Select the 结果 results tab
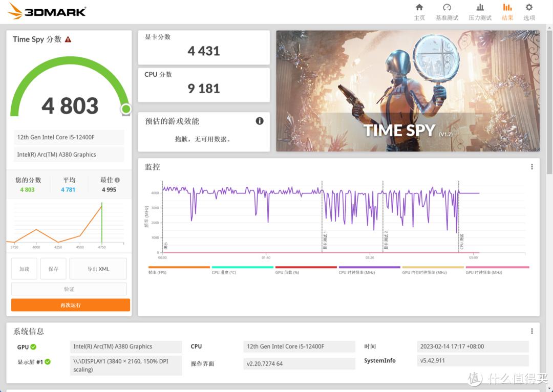Image resolution: width=553 pixels, height=392 pixels. 507,11
